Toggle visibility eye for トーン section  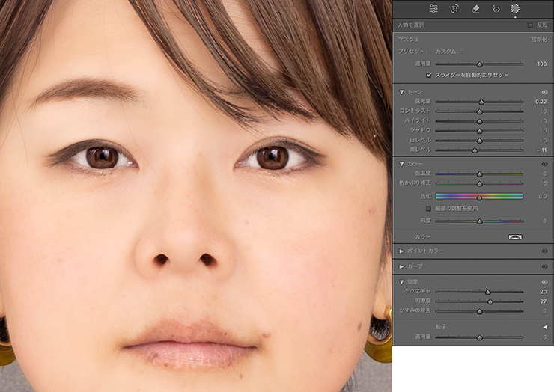[544, 91]
